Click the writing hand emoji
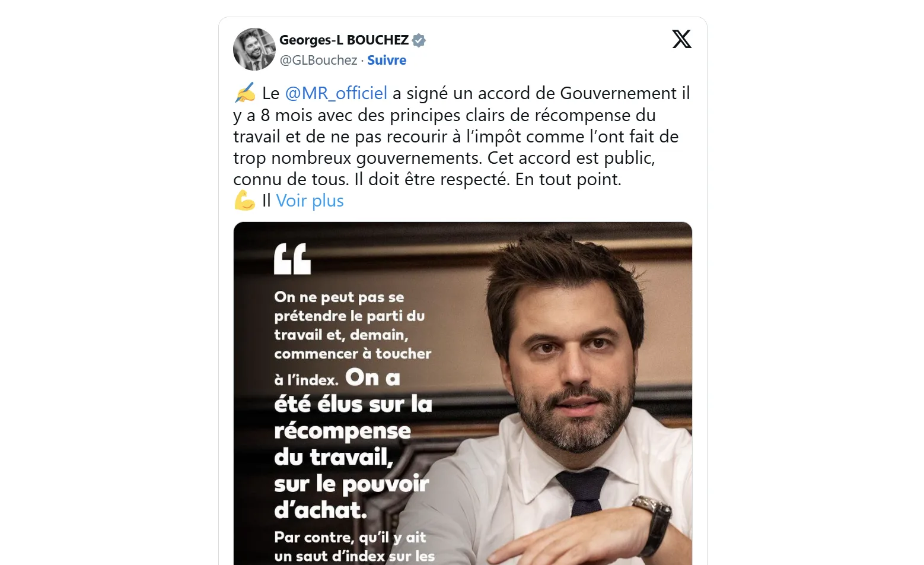Screen dimensions: 924x565 coord(244,93)
